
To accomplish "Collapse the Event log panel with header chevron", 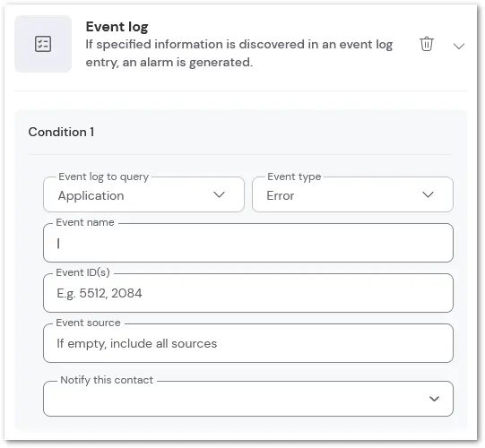I will pos(459,47).
